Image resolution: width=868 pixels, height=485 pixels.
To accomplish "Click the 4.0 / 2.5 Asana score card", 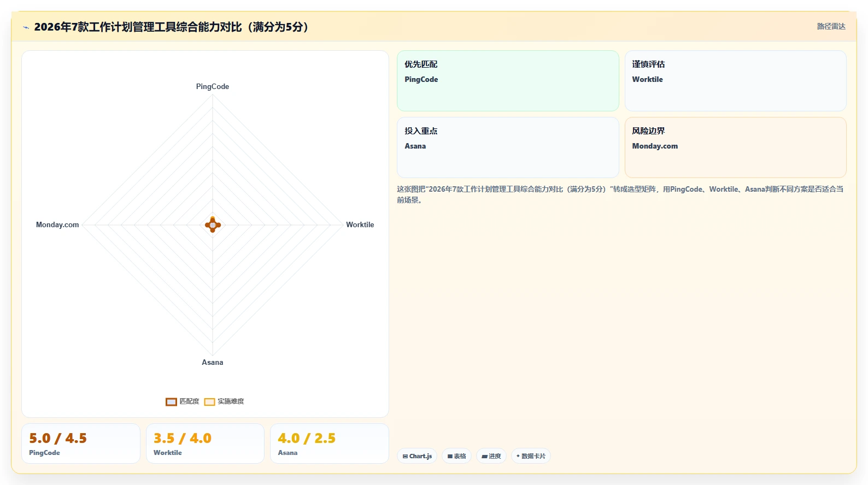I will pos(330,443).
